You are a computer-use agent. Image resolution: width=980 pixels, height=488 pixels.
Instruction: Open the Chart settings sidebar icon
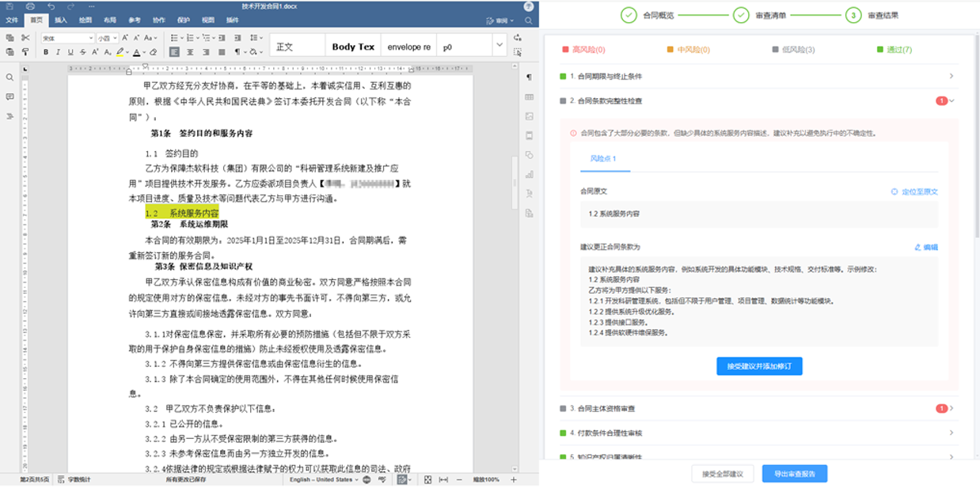click(x=529, y=174)
